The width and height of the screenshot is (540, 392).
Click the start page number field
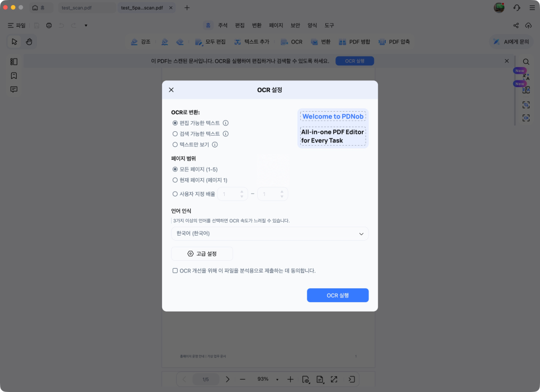pos(233,194)
